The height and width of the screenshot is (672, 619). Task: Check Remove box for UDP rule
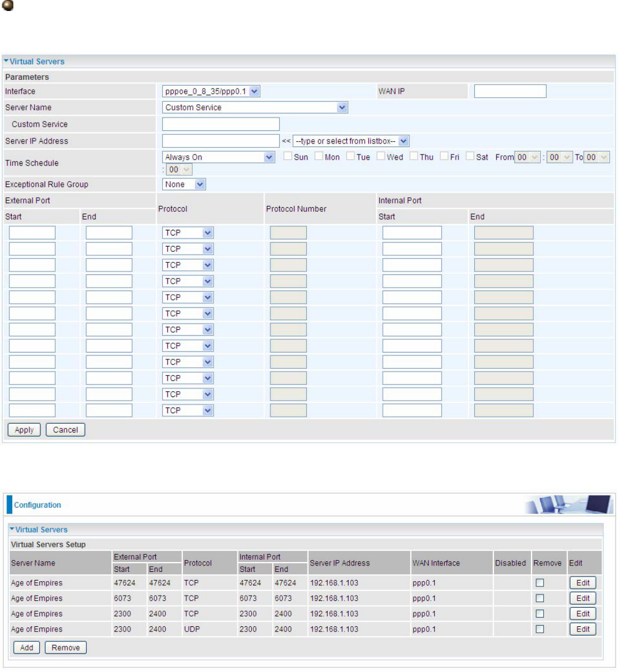(x=540, y=629)
